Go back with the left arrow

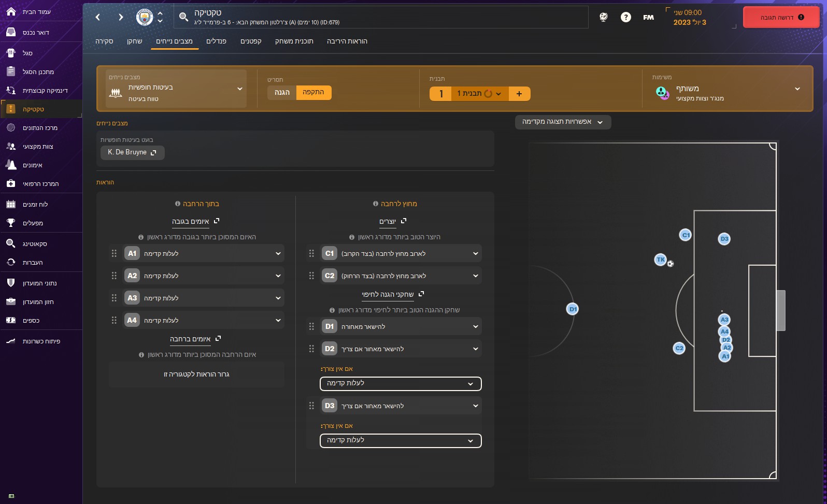tap(98, 17)
